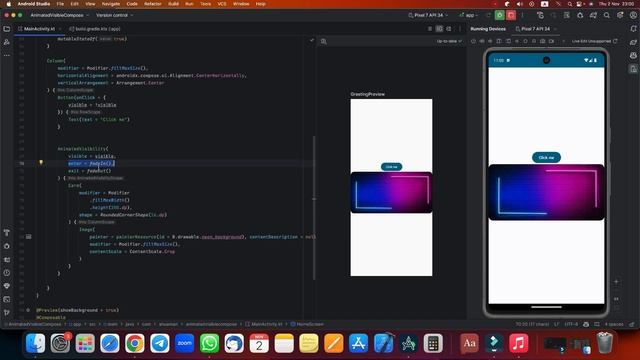
Task: Click the GreetingPreview label above the preview
Action: coord(367,94)
